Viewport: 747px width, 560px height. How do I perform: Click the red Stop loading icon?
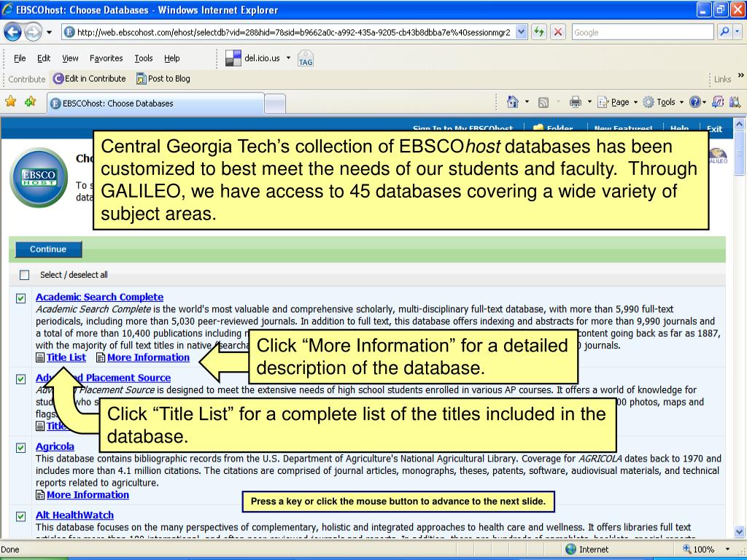tap(557, 32)
